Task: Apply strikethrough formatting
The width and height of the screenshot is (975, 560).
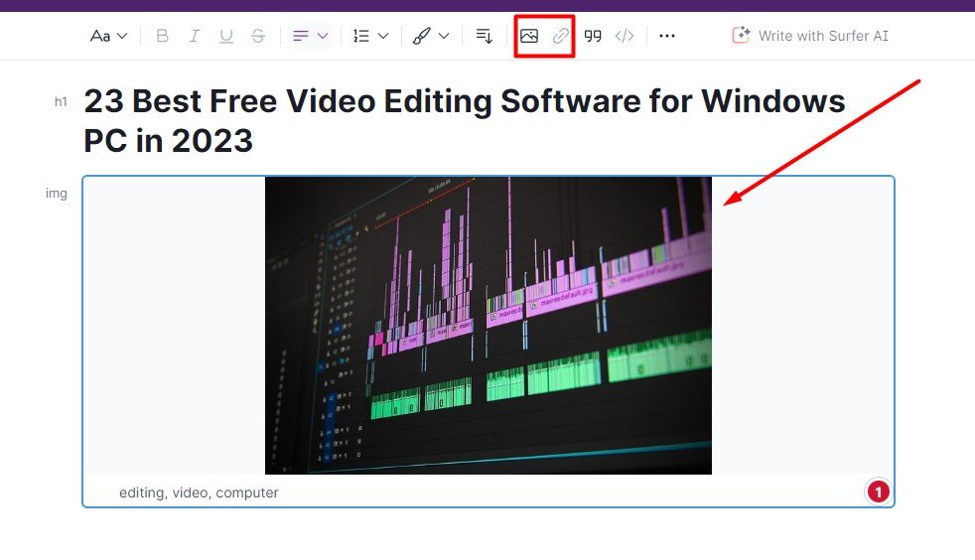Action: [x=258, y=36]
